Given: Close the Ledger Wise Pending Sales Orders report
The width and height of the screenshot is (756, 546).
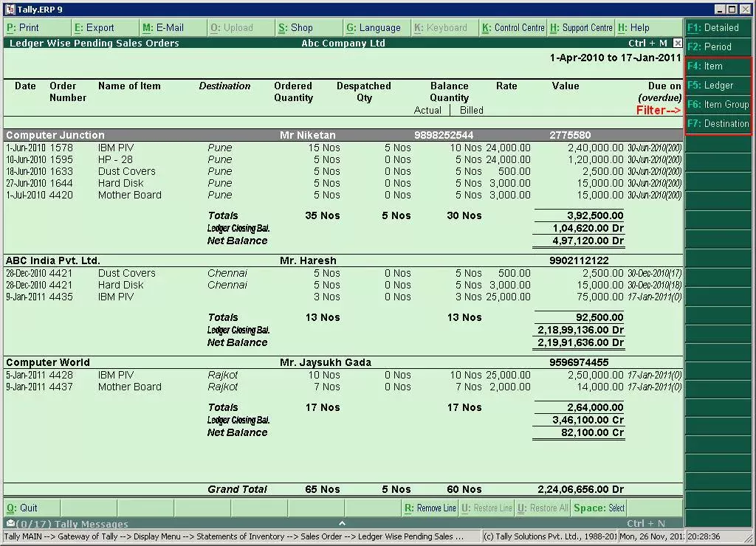Looking at the screenshot, I should (678, 44).
